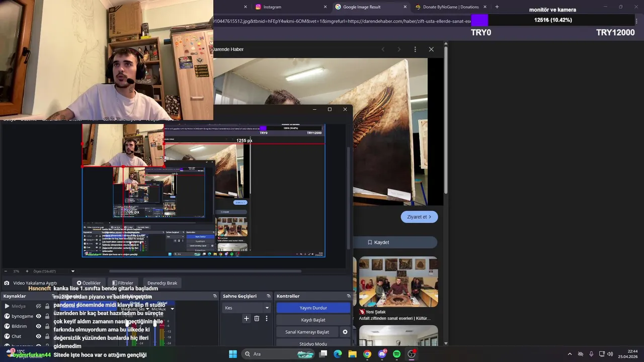The image size is (644, 362).
Task: Toggle lock on the Bildirim source
Action: (x=47, y=326)
